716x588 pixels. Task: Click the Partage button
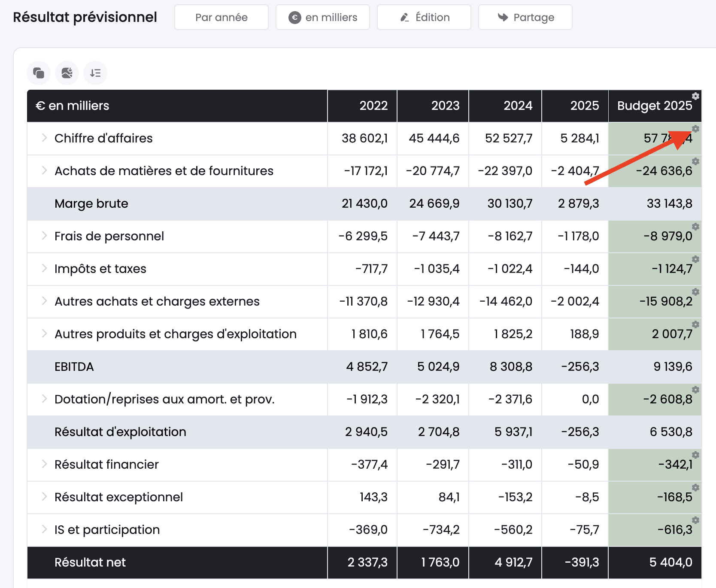point(525,17)
